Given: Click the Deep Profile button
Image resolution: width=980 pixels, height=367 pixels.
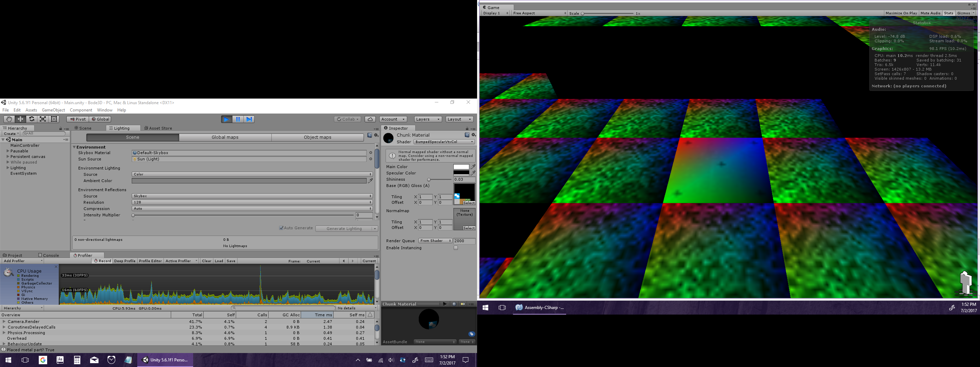Looking at the screenshot, I should [124, 261].
